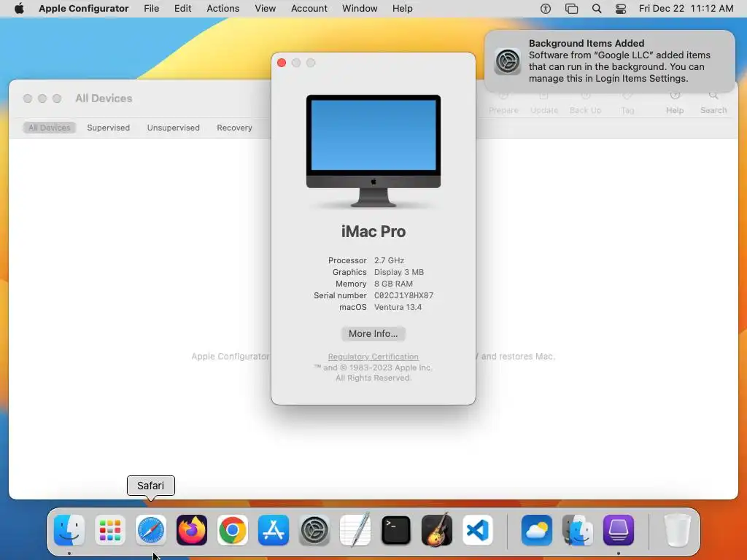747x560 pixels.
Task: Open the View menu
Action: pos(265,9)
